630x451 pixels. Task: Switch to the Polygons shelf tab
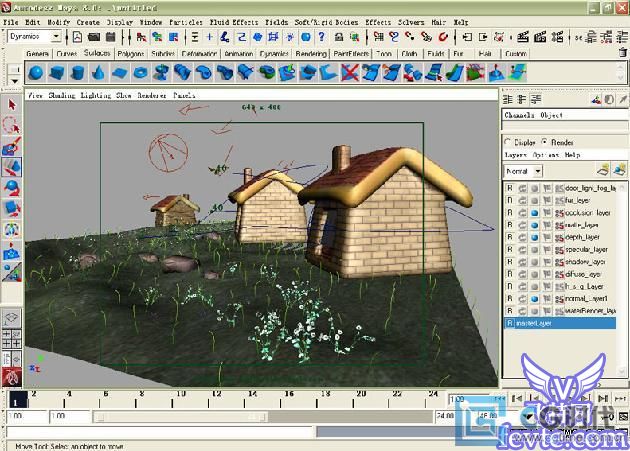(x=131, y=53)
